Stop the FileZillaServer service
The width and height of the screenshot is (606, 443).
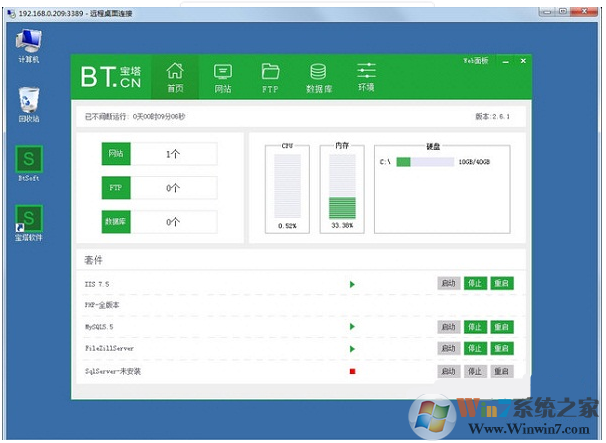click(475, 349)
